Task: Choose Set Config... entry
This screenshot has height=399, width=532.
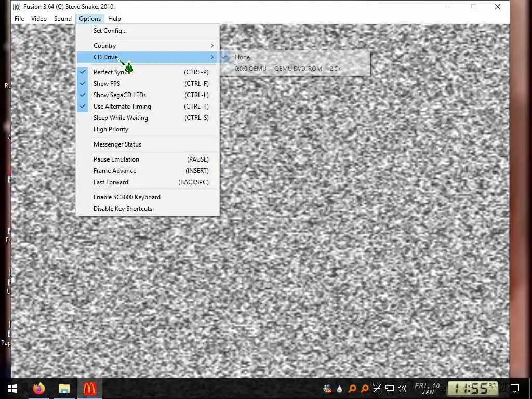Action: (148, 31)
